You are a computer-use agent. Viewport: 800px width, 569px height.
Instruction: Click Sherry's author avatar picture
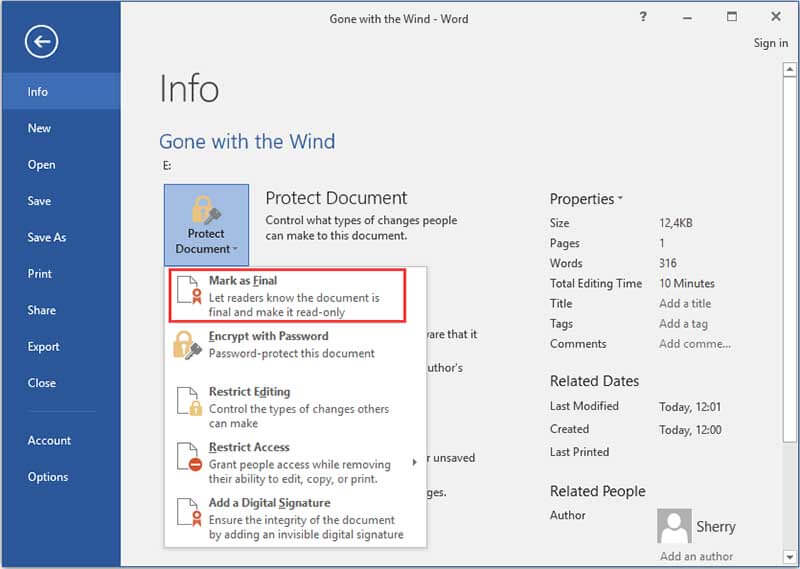point(674,526)
